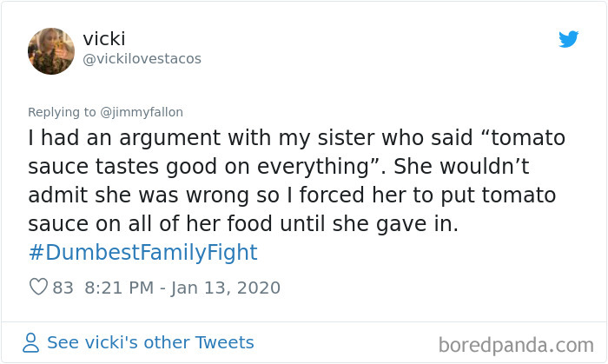The height and width of the screenshot is (364, 608).
Task: Click the Replying to label
Action: click(x=63, y=112)
